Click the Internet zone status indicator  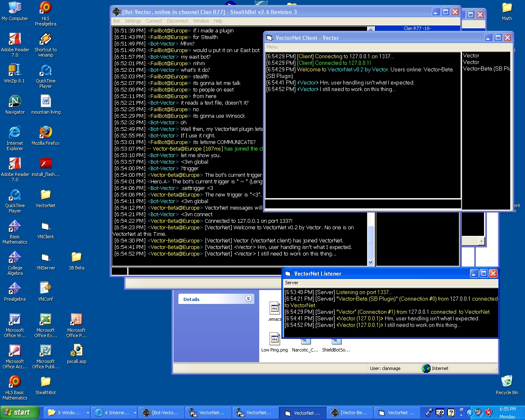pyautogui.click(x=435, y=368)
